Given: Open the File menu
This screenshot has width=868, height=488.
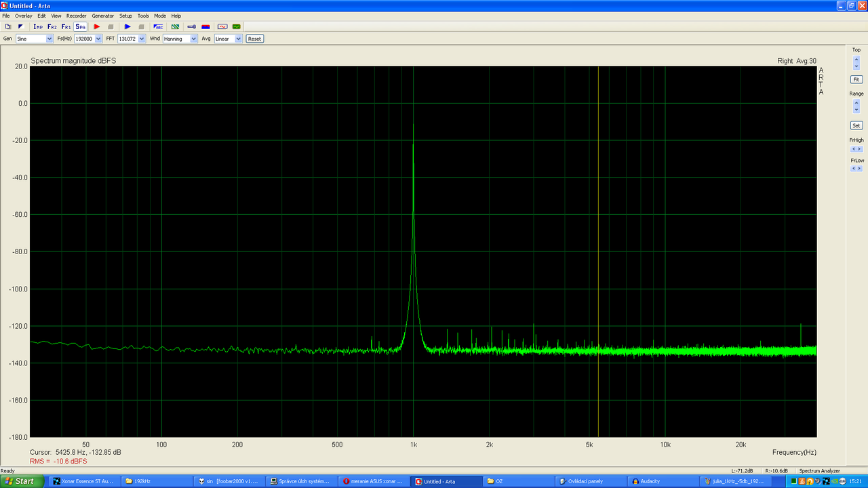Looking at the screenshot, I should coord(6,16).
